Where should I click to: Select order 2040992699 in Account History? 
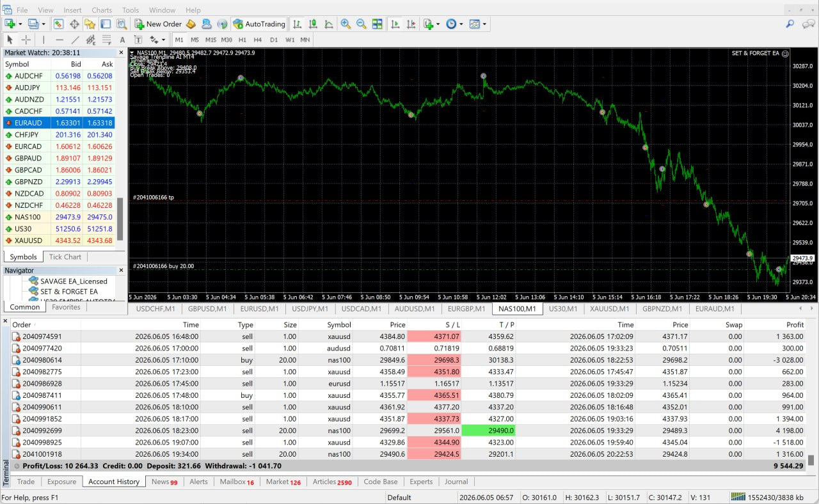point(409,430)
